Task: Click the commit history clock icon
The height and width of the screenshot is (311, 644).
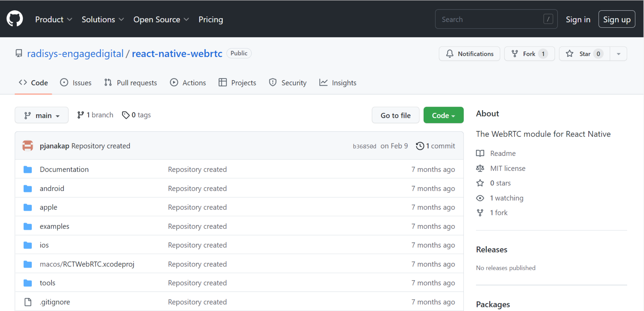Action: 420,146
